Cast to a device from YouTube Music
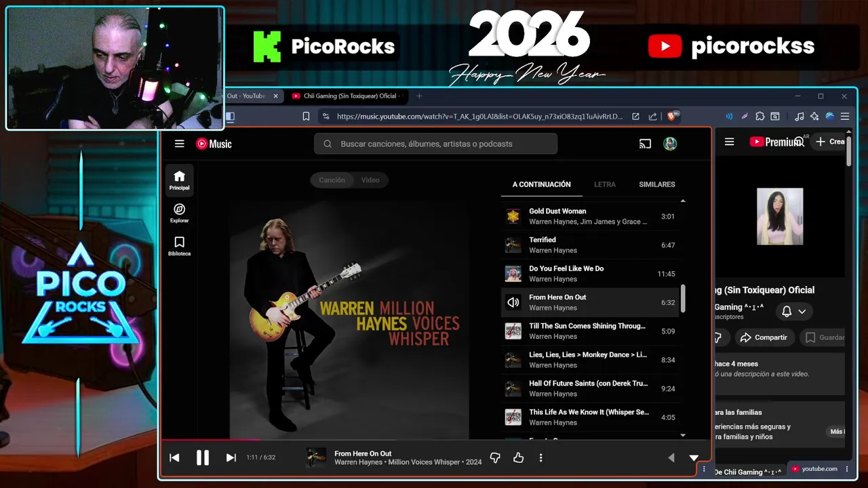Image resolution: width=868 pixels, height=488 pixels. pos(645,144)
